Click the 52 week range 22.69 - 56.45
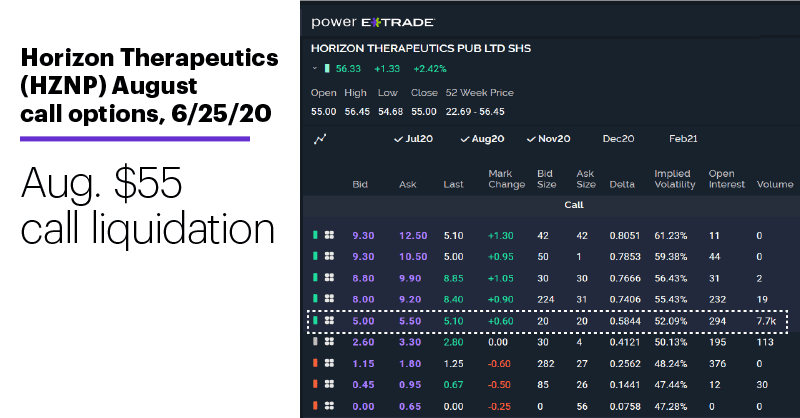This screenshot has height=418, width=800. coord(475,111)
